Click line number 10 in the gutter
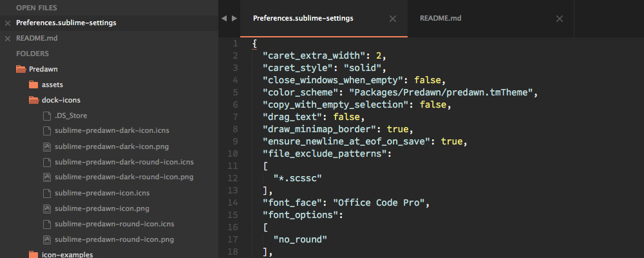644x258 pixels. [232, 154]
